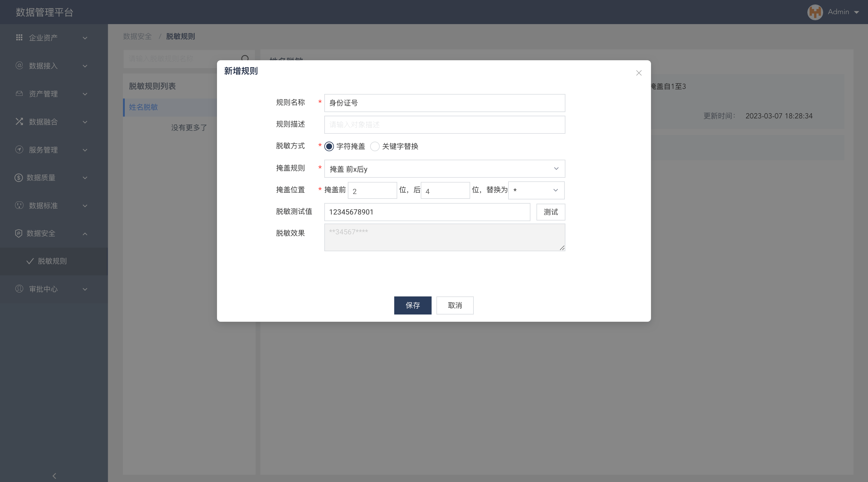Click the 数据融合 shuffle icon

point(19,122)
